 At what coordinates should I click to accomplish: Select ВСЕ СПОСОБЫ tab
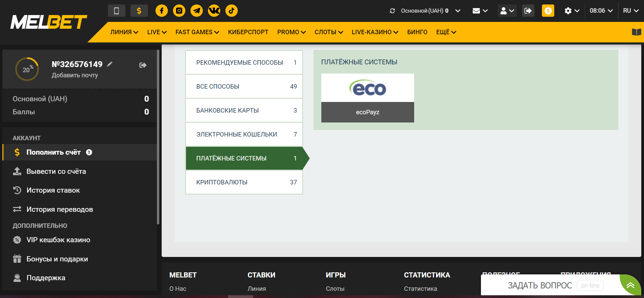coord(244,87)
